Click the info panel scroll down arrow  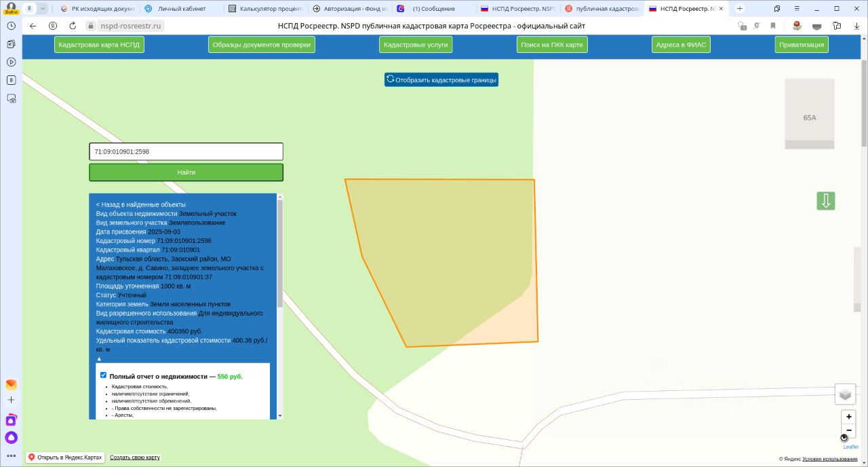pos(280,415)
